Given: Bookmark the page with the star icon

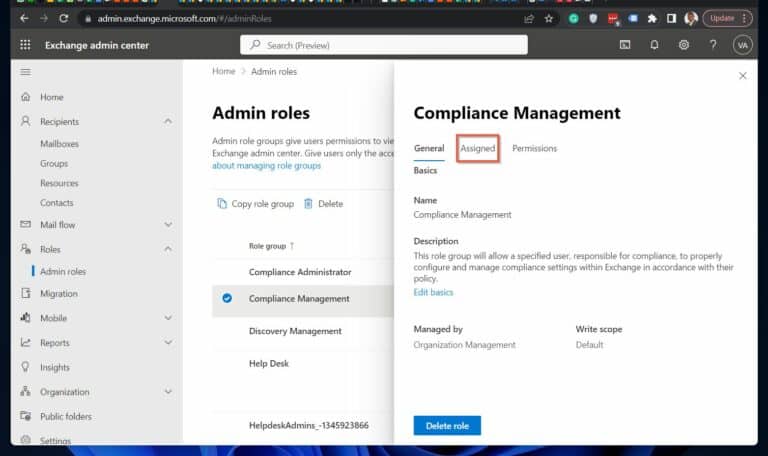Looking at the screenshot, I should pyautogui.click(x=549, y=19).
